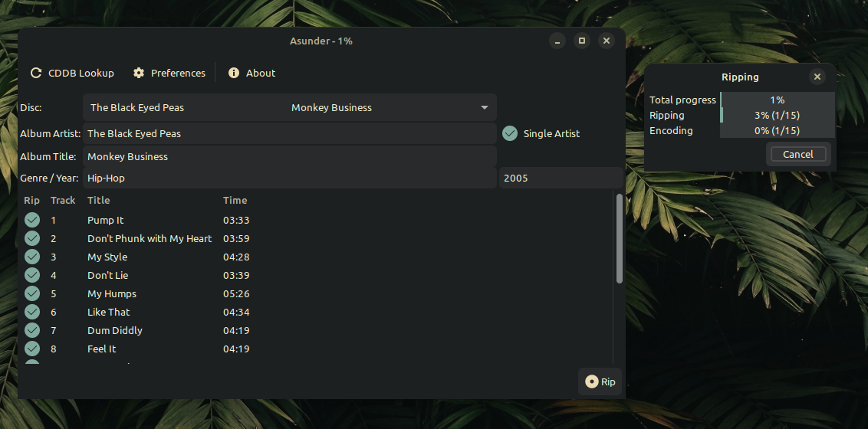Click the Encoding progress bar at 0%
The height and width of the screenshot is (429, 868).
778,130
